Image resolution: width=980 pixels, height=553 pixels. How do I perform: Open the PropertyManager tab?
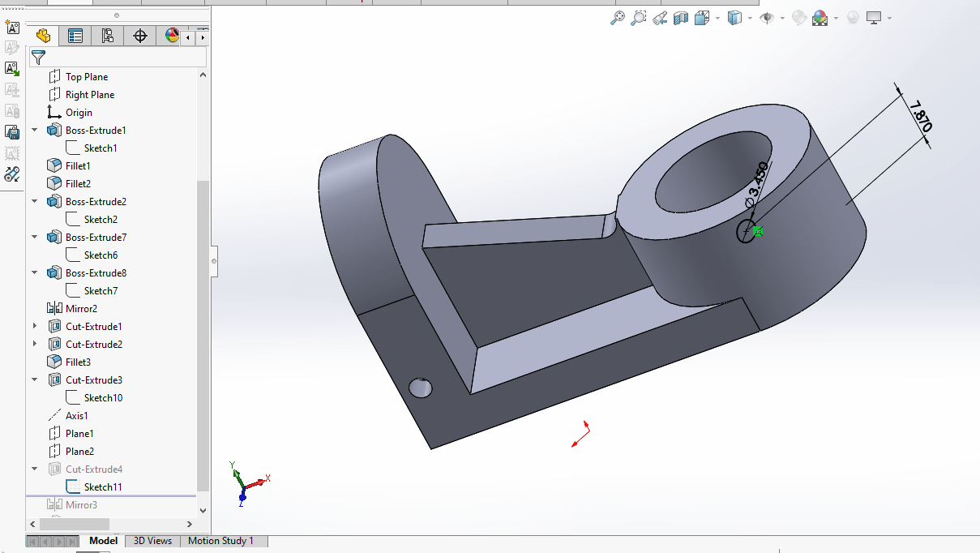75,36
